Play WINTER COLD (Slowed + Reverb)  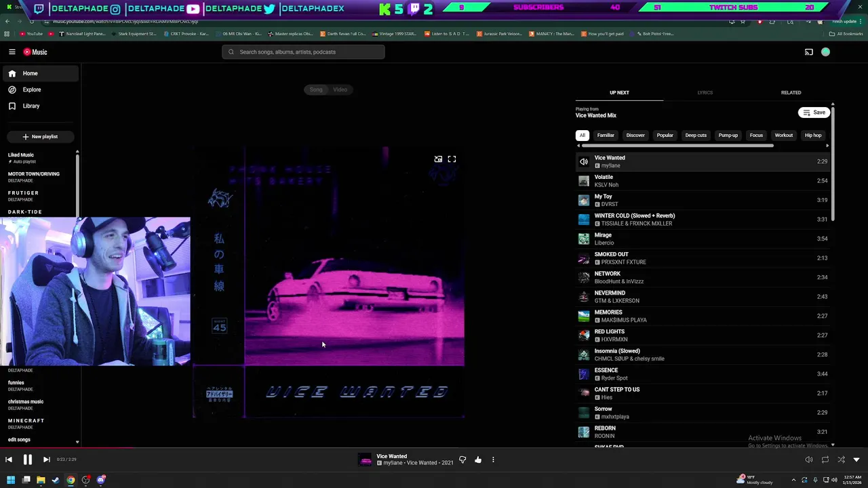tap(703, 220)
